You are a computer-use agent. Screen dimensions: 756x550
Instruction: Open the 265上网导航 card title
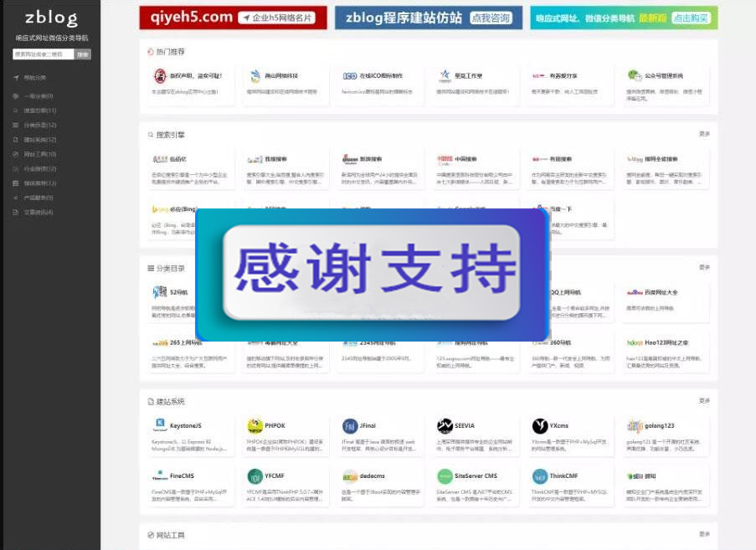186,342
